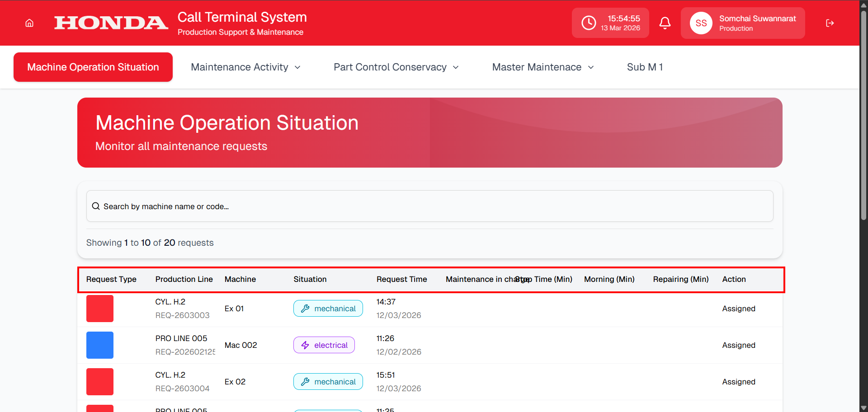Click the Request Time column header
Viewport: 868px width, 412px height.
401,279
